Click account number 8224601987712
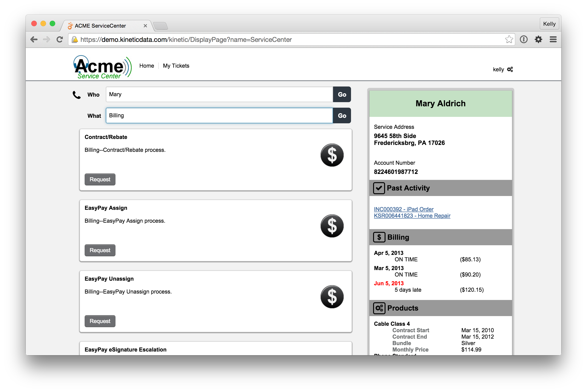This screenshot has height=392, width=587. pyautogui.click(x=396, y=172)
